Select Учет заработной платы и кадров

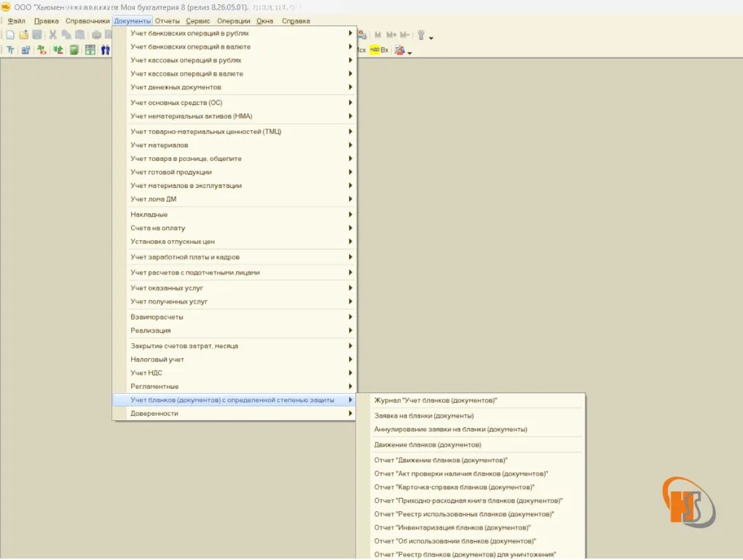(x=235, y=257)
